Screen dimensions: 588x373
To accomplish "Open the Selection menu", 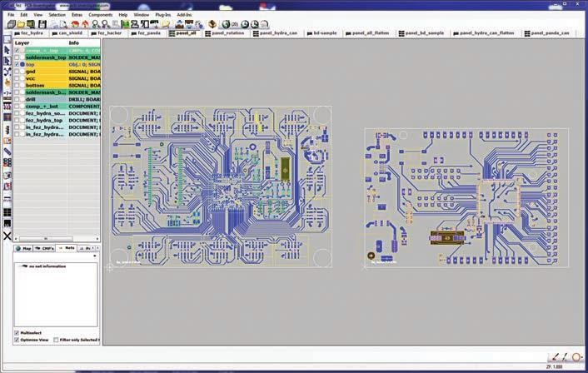I will click(57, 15).
